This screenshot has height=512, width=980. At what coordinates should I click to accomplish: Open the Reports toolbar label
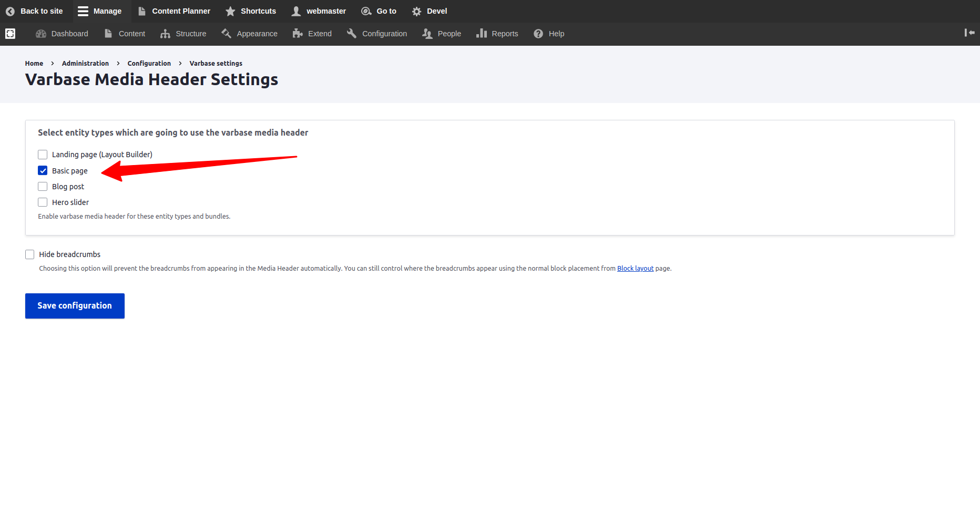[x=505, y=34]
